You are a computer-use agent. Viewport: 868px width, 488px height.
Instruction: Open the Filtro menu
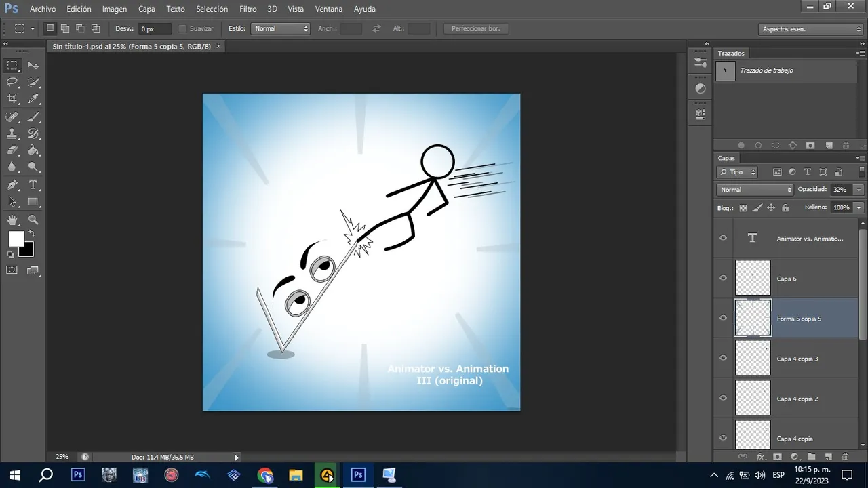click(248, 9)
